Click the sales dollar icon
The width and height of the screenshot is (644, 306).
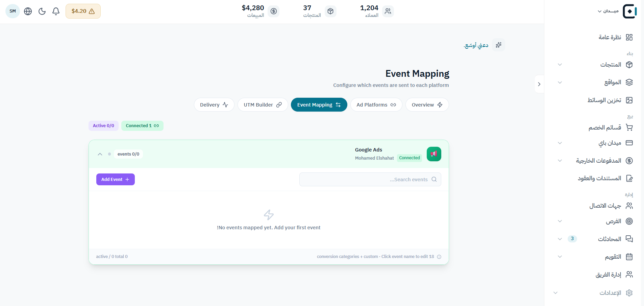click(x=274, y=11)
